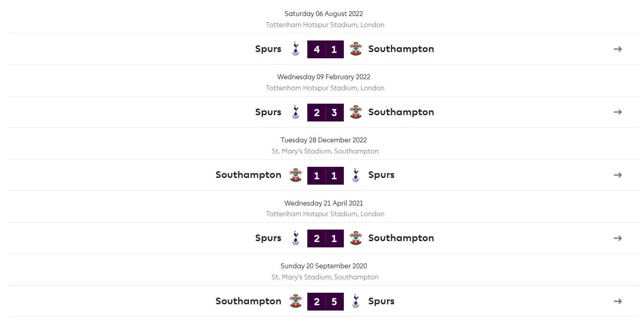Open the arrow for the 20 September 2020 match
Image resolution: width=644 pixels, height=331 pixels.
pyautogui.click(x=618, y=301)
